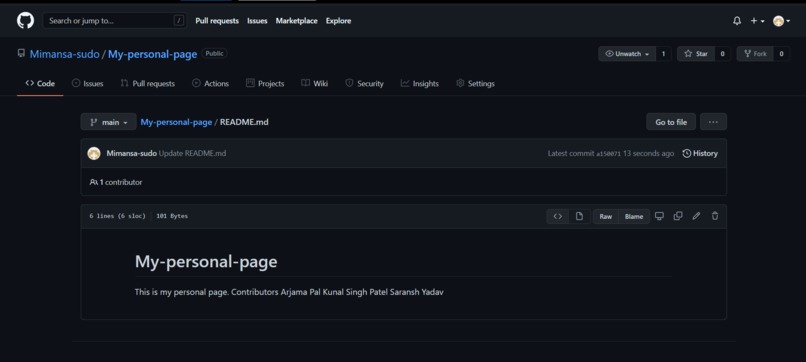806x362 pixels.
Task: Click the This is my personal page paragraph
Action: coord(289,292)
